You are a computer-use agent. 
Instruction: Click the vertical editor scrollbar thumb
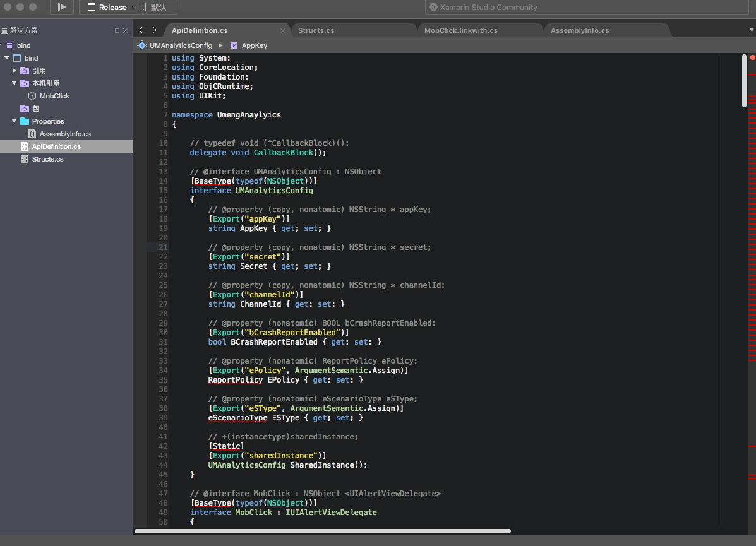[744, 80]
